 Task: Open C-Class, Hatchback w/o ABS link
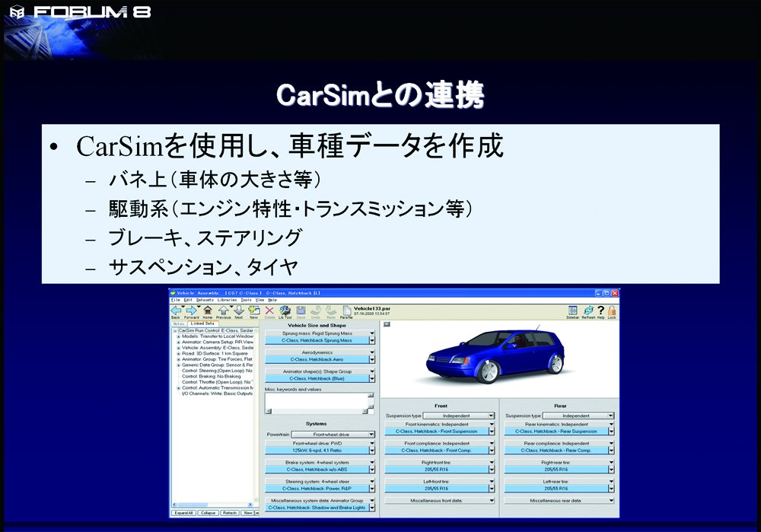(x=317, y=470)
